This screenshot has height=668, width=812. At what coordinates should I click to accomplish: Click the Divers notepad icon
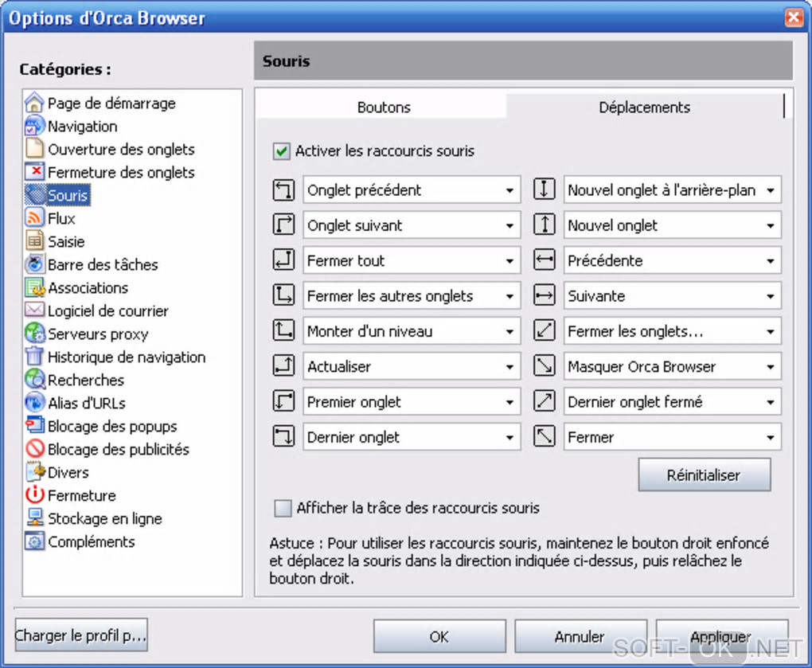point(34,472)
